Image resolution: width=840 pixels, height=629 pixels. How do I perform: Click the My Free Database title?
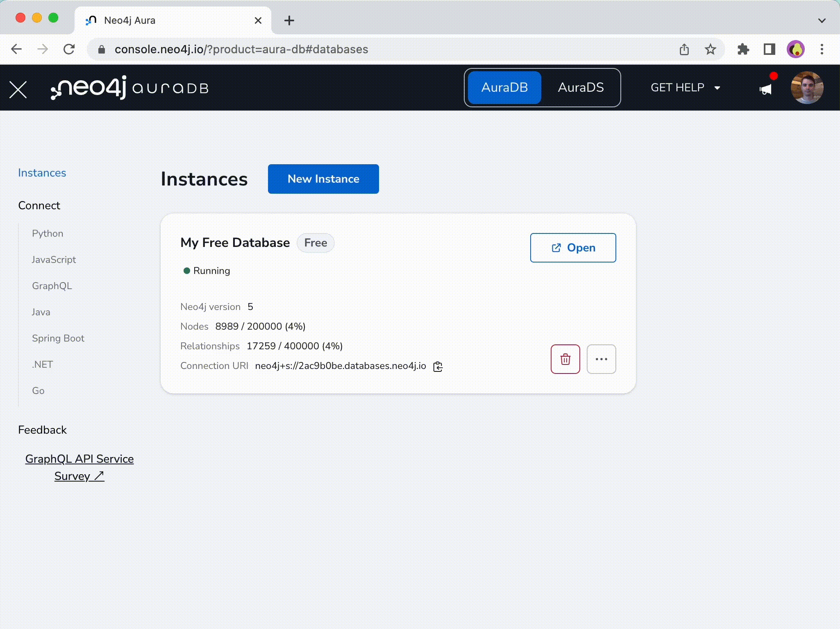[x=235, y=242]
